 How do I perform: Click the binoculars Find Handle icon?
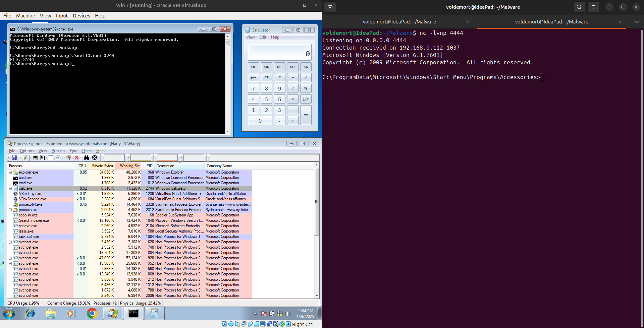[86, 158]
